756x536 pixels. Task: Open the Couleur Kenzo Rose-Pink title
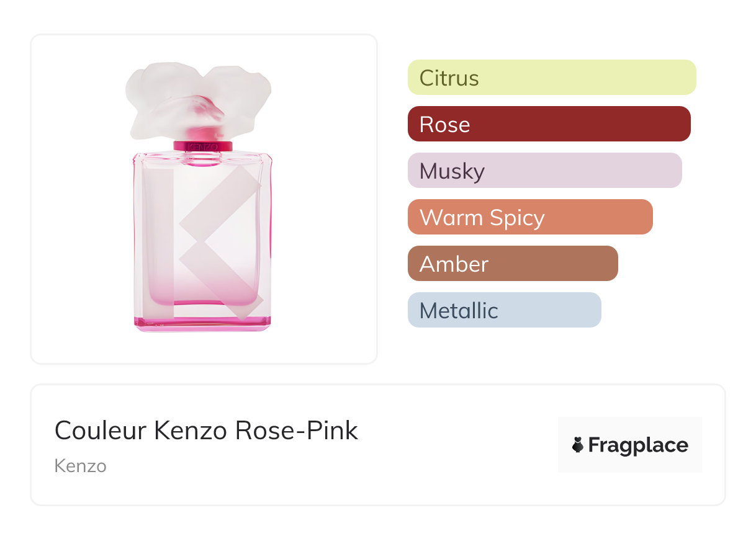(206, 430)
